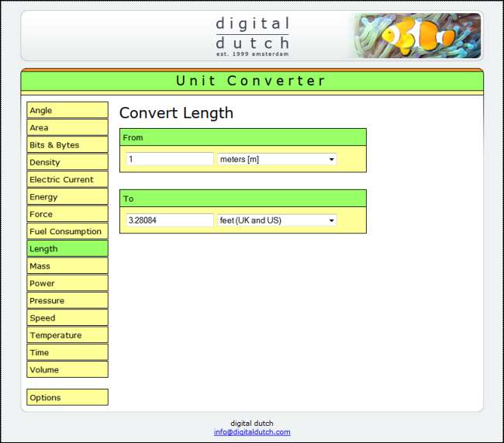504x443 pixels.
Task: Open the Options page
Action: (x=67, y=397)
